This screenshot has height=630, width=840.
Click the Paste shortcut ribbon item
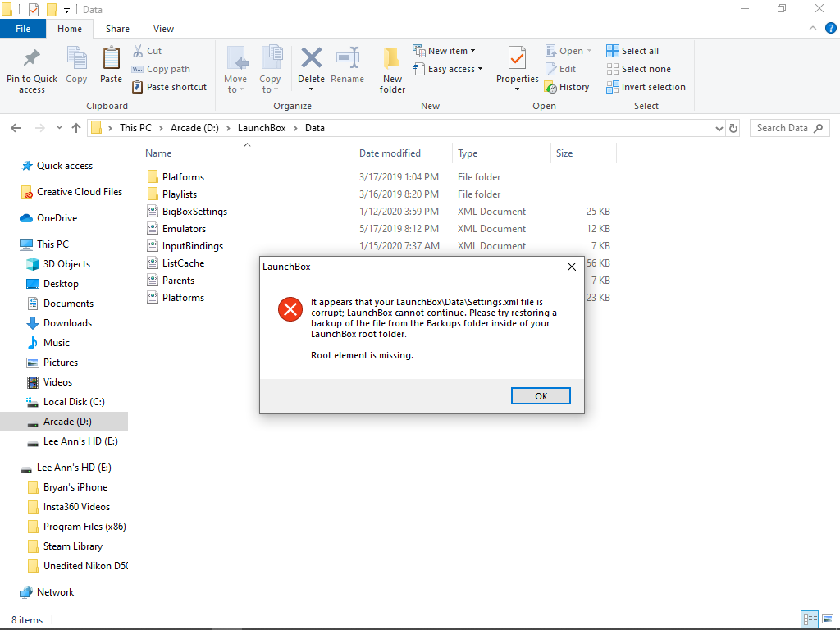tap(169, 87)
